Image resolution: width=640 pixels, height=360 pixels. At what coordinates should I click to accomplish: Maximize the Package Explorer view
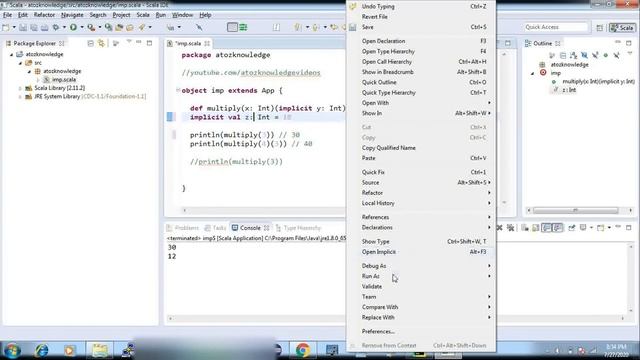pyautogui.click(x=149, y=43)
